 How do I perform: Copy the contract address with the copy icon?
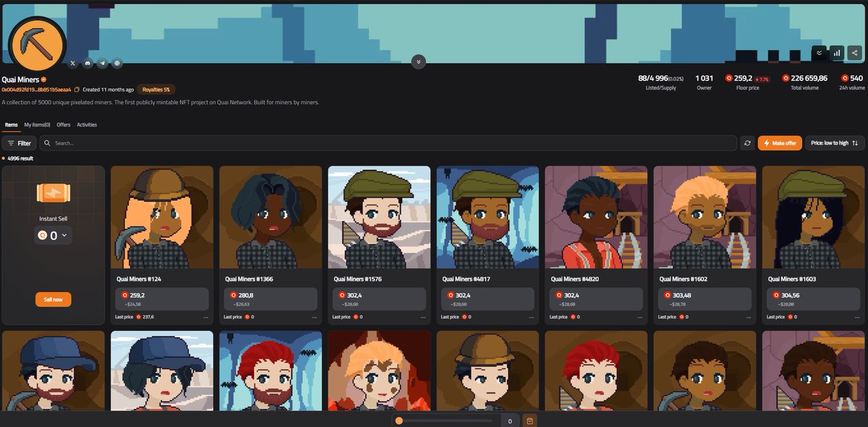point(77,90)
